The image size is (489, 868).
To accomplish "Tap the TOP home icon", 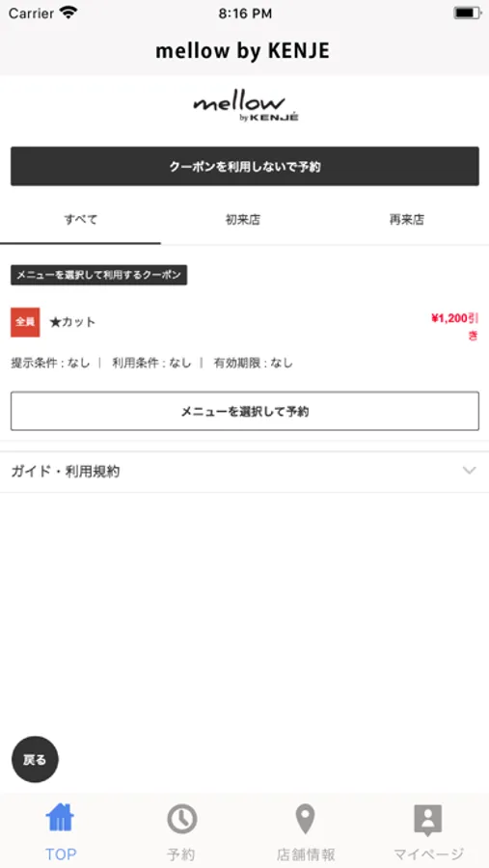I will [60, 818].
